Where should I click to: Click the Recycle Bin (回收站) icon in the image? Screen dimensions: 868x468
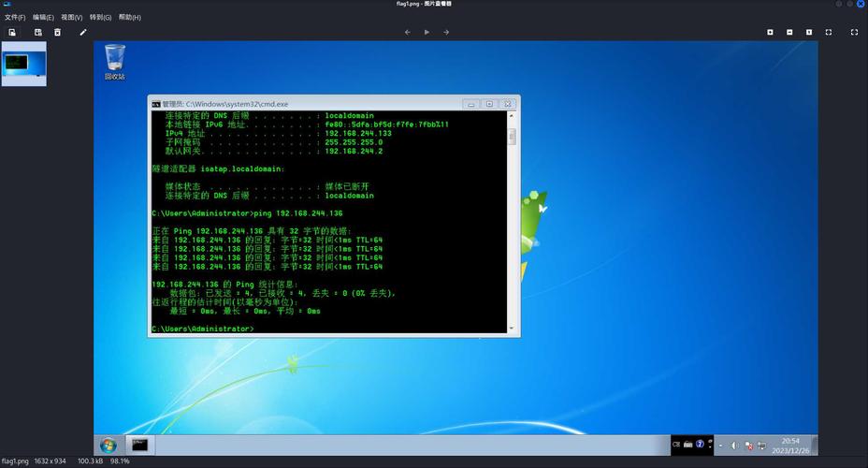115,62
